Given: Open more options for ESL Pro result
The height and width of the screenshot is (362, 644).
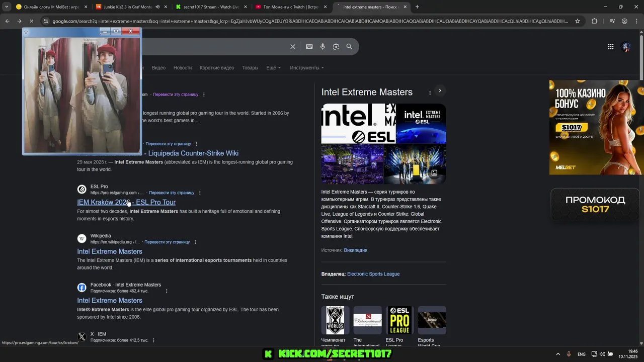Looking at the screenshot, I should click(x=200, y=193).
